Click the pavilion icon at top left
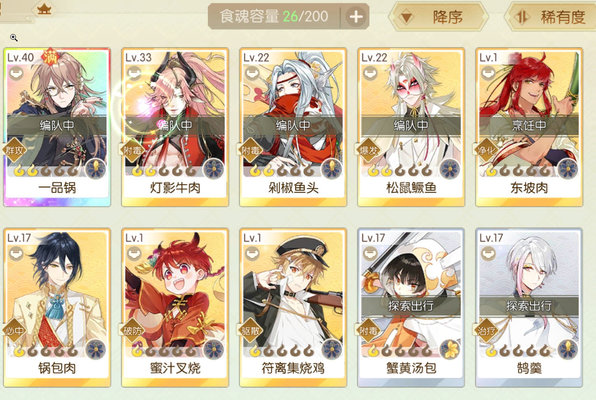Screen dimensions: 596x400 click(x=44, y=8)
